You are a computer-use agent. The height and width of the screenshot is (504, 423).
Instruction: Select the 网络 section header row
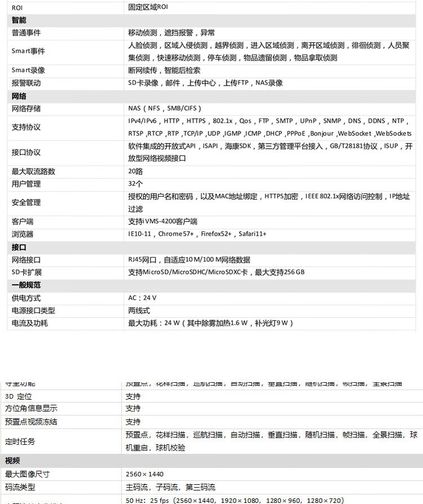[19, 96]
